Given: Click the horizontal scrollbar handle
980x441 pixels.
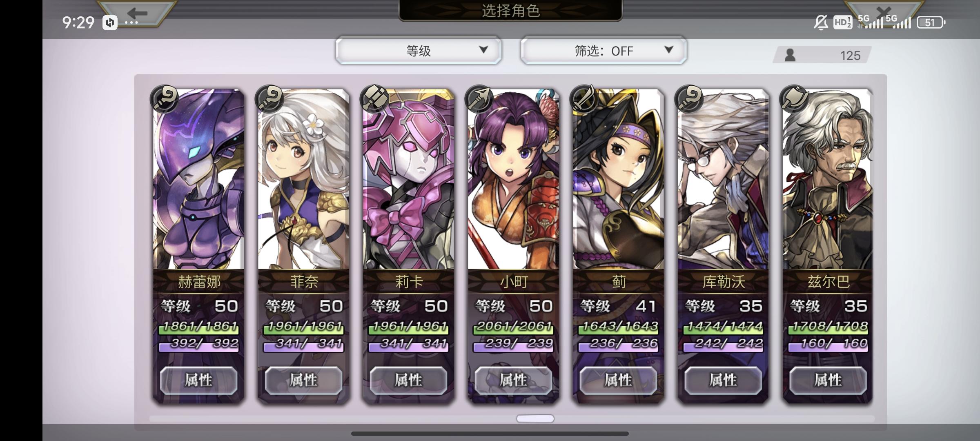Looking at the screenshot, I should (x=535, y=419).
